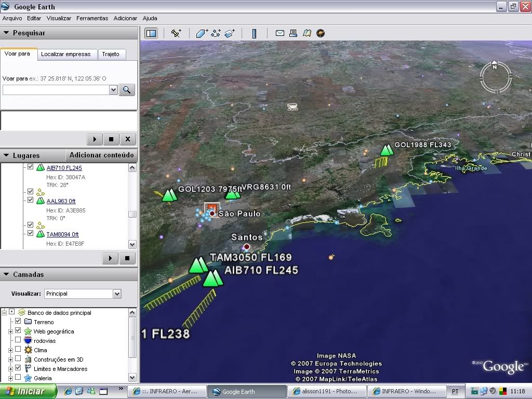Enable Construções em 3D checkbox
Image resolution: width=532 pixels, height=399 pixels.
pos(18,358)
